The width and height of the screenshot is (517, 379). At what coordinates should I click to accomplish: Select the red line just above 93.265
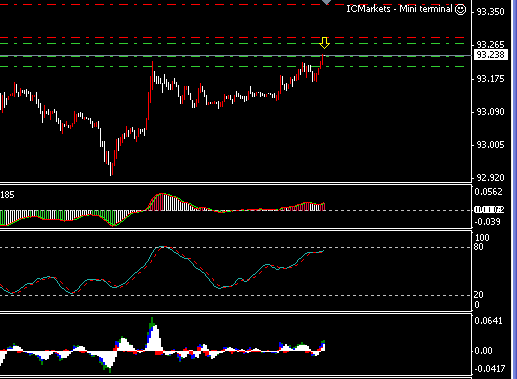click(x=232, y=38)
